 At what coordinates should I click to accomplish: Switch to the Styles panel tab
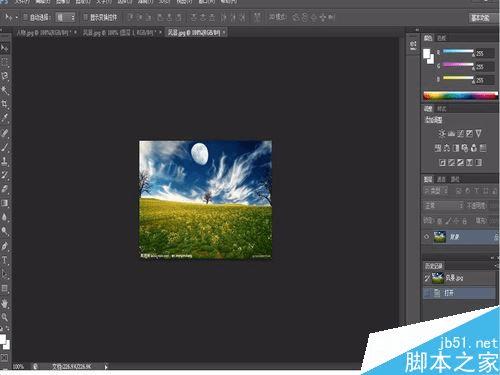point(441,109)
